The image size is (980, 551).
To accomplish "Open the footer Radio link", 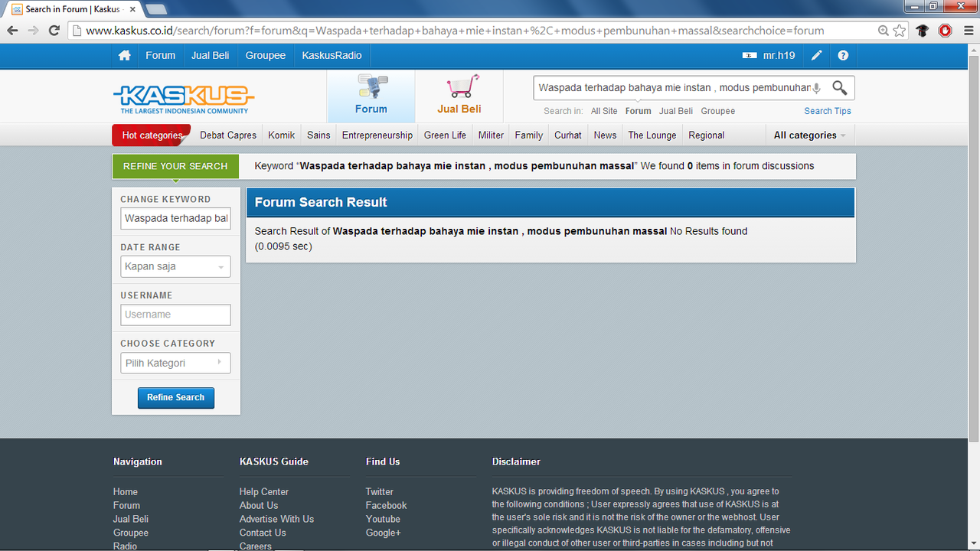I will click(126, 546).
